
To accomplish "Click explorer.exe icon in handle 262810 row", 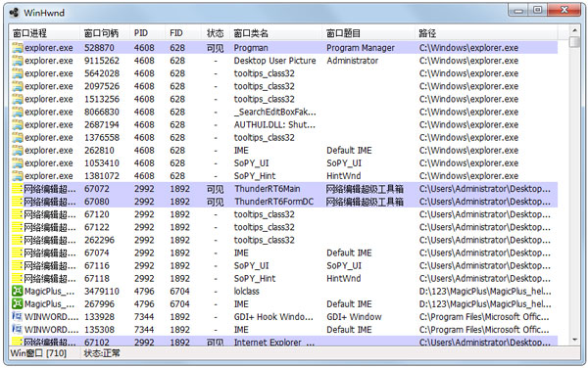I will click(x=18, y=151).
